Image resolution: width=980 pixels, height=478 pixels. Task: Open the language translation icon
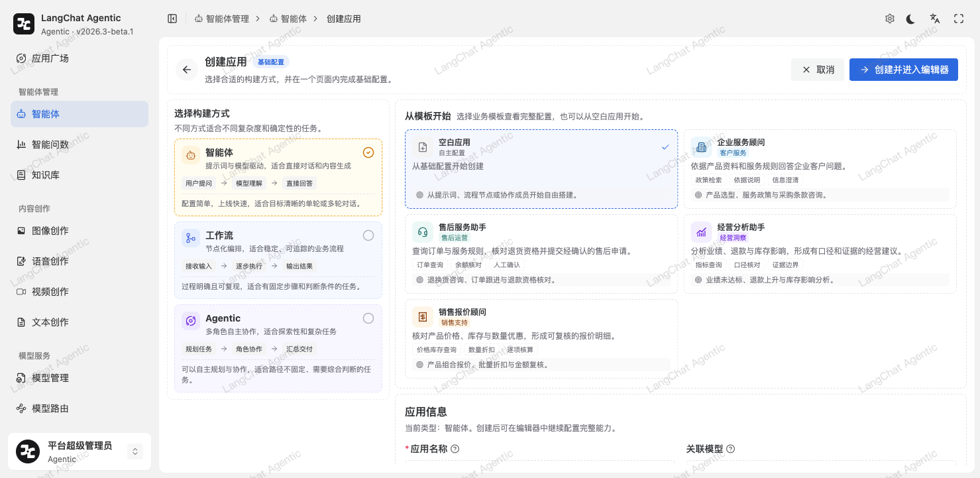[x=935, y=19]
